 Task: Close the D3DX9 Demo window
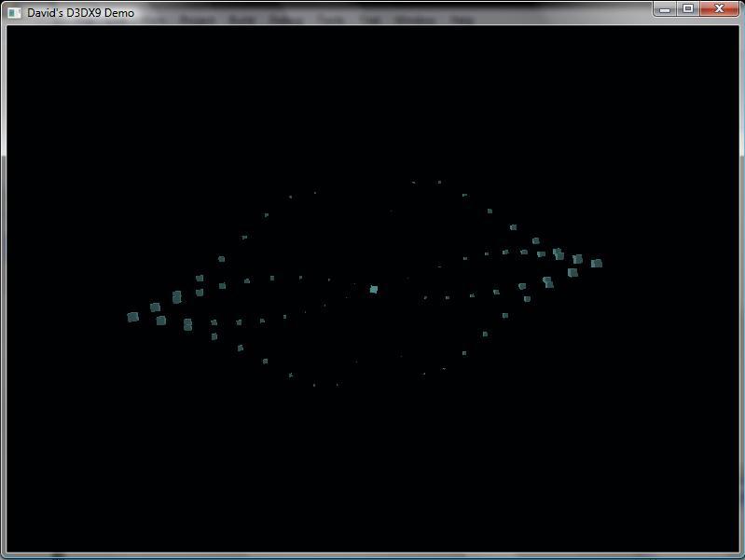pyautogui.click(x=720, y=9)
